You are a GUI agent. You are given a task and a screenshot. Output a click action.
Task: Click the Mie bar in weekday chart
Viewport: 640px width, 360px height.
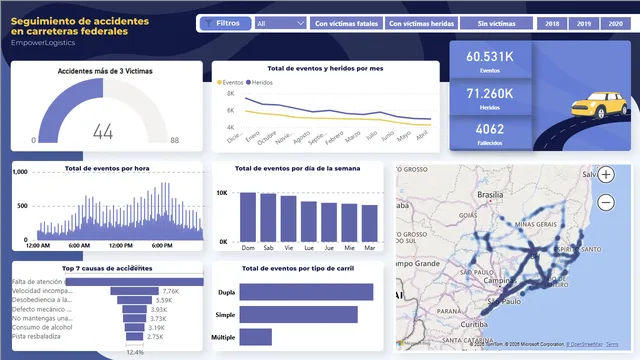349,223
